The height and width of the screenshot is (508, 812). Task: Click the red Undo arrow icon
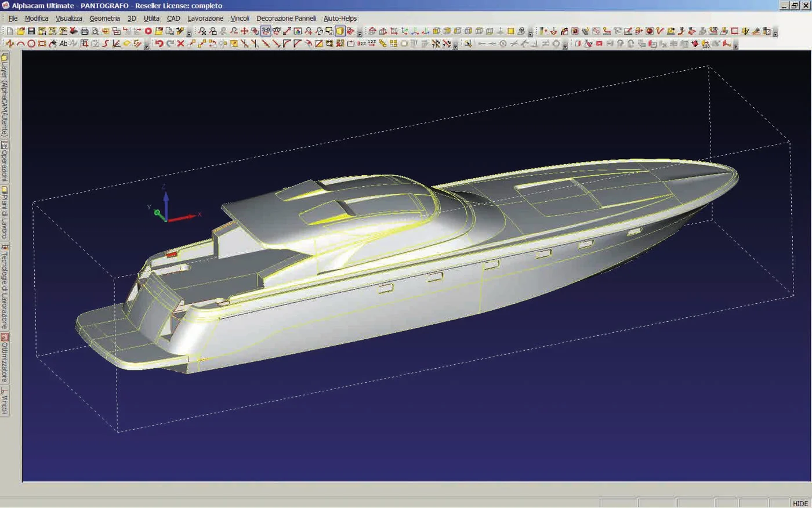click(x=159, y=43)
